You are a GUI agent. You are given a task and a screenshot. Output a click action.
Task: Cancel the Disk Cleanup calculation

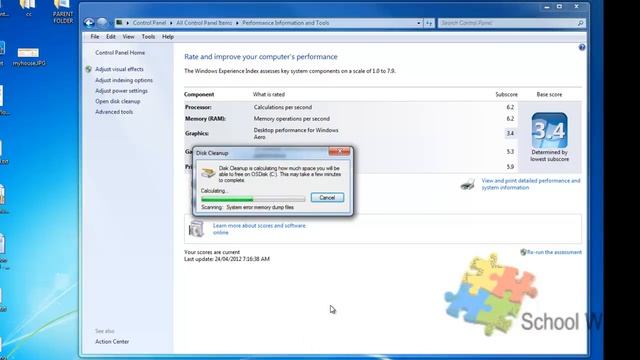[x=327, y=198]
